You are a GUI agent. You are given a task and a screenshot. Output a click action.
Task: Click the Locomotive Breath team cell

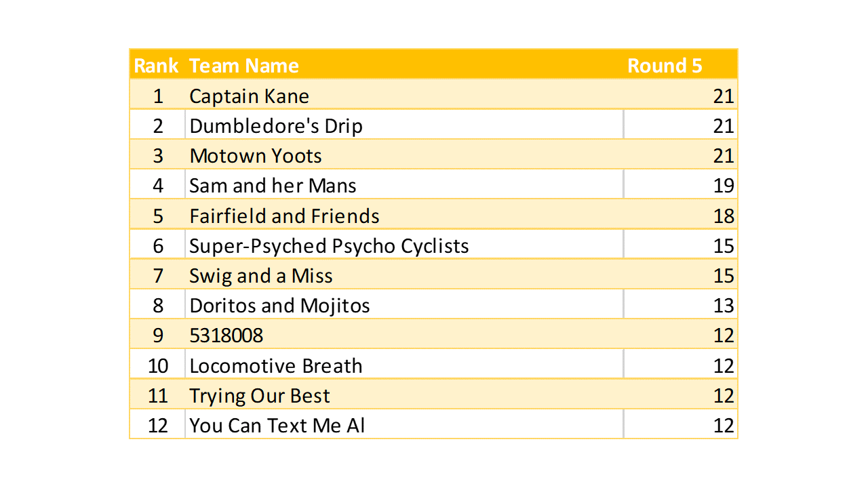[276, 366]
